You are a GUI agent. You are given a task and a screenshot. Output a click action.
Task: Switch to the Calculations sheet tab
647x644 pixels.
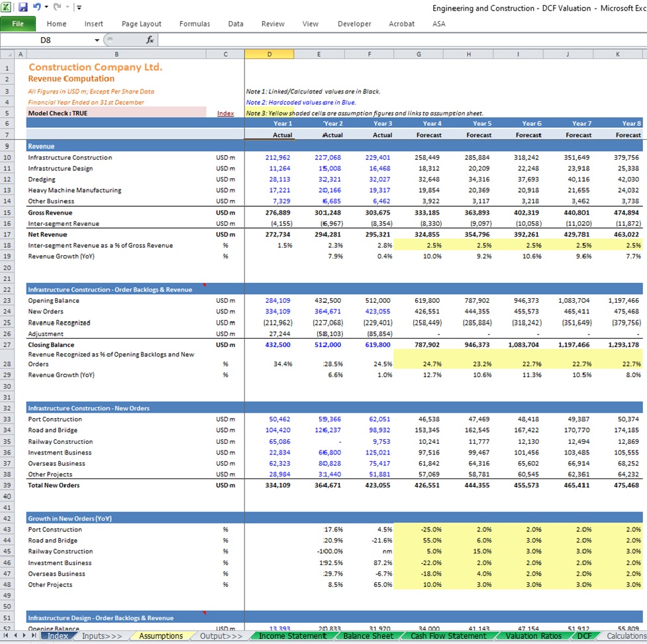[626, 636]
